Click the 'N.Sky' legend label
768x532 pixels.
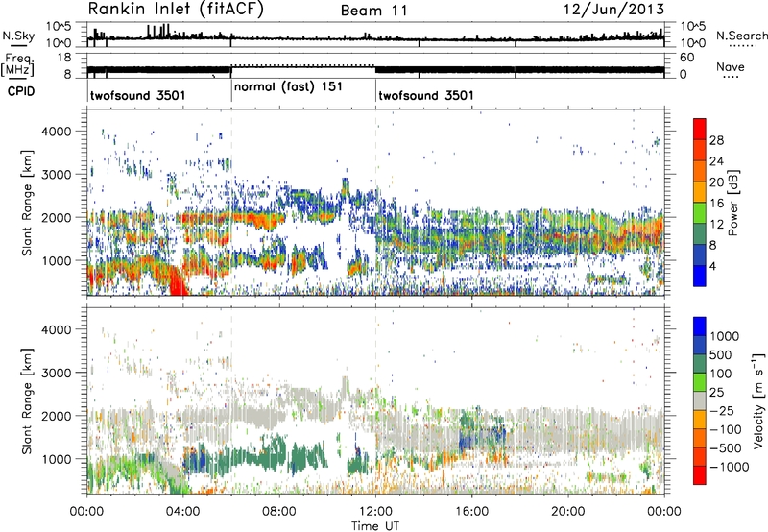(x=18, y=36)
